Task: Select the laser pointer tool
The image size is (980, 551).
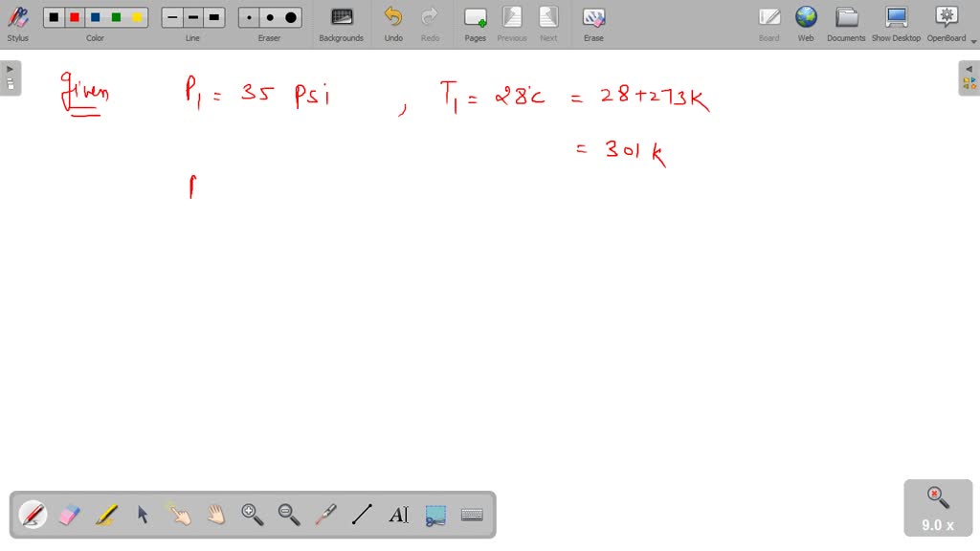Action: point(325,515)
